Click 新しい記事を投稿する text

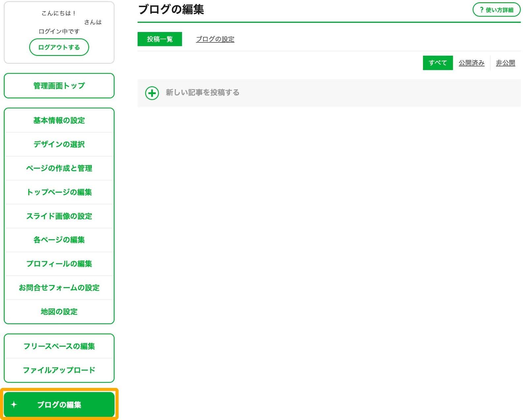203,93
